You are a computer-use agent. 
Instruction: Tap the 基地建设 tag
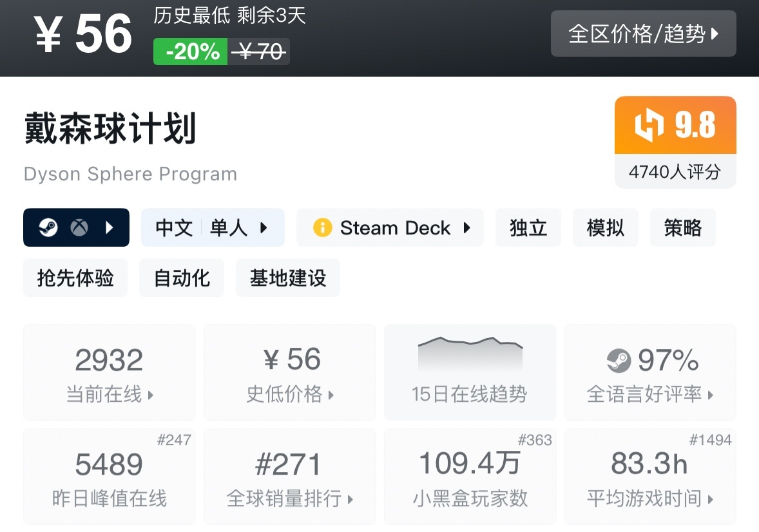(287, 278)
